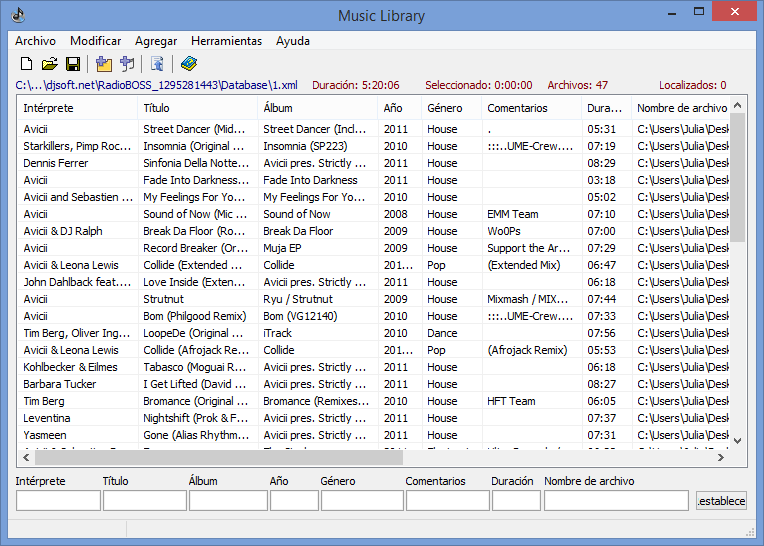Click the horizontal scrollbar right arrow

tap(723, 457)
